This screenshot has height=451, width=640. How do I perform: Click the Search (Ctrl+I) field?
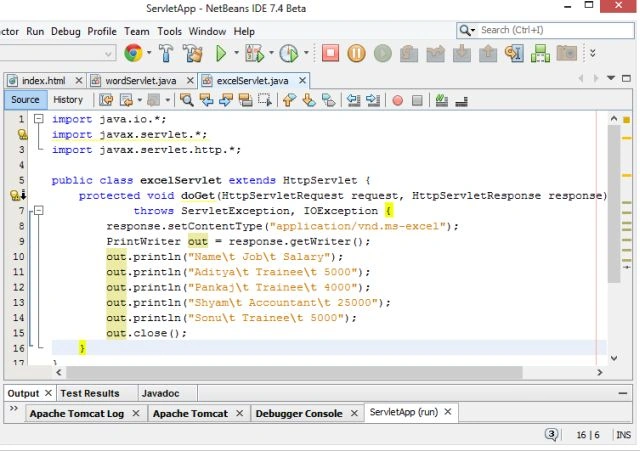[x=545, y=30]
